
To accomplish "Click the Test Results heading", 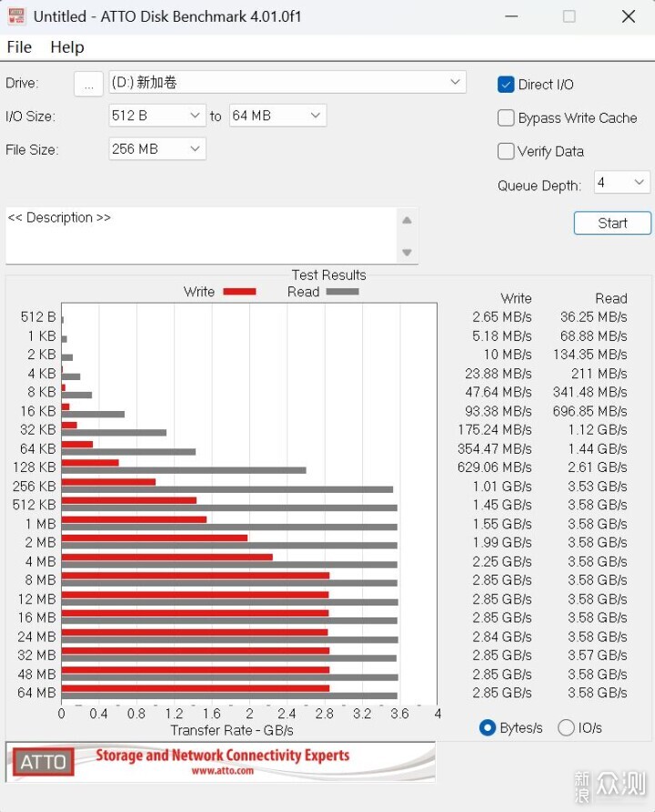I will pyautogui.click(x=328, y=275).
